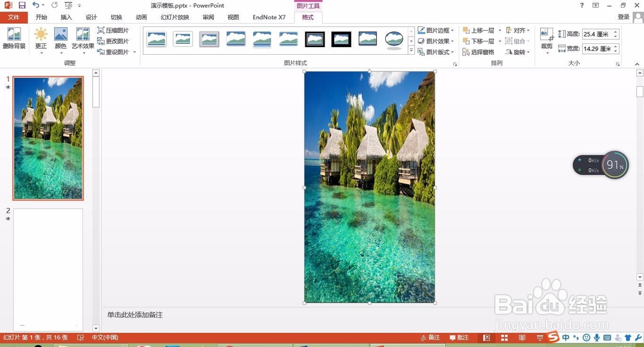Viewport: 644px width, 347px height.
Task: Switch to the Design (设计) tab
Action: click(91, 17)
